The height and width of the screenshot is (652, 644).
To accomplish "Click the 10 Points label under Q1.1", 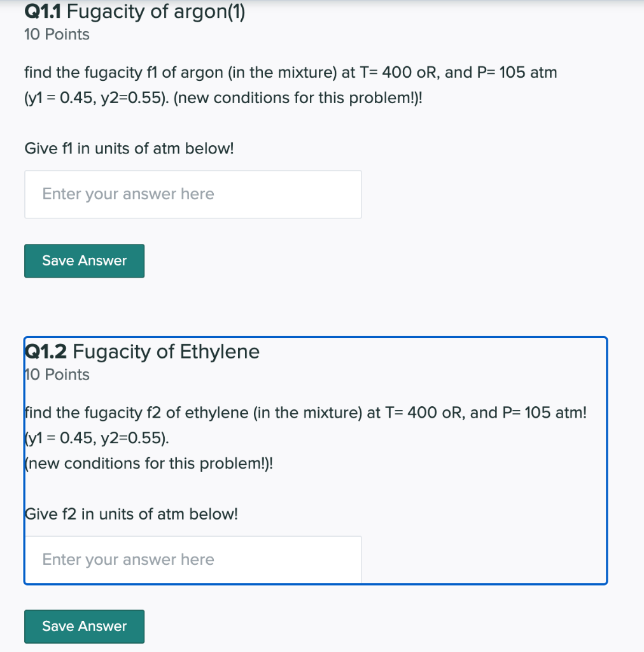I will 56,34.
